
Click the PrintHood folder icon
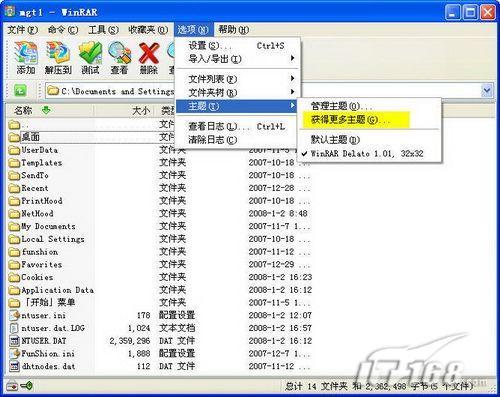14,201
